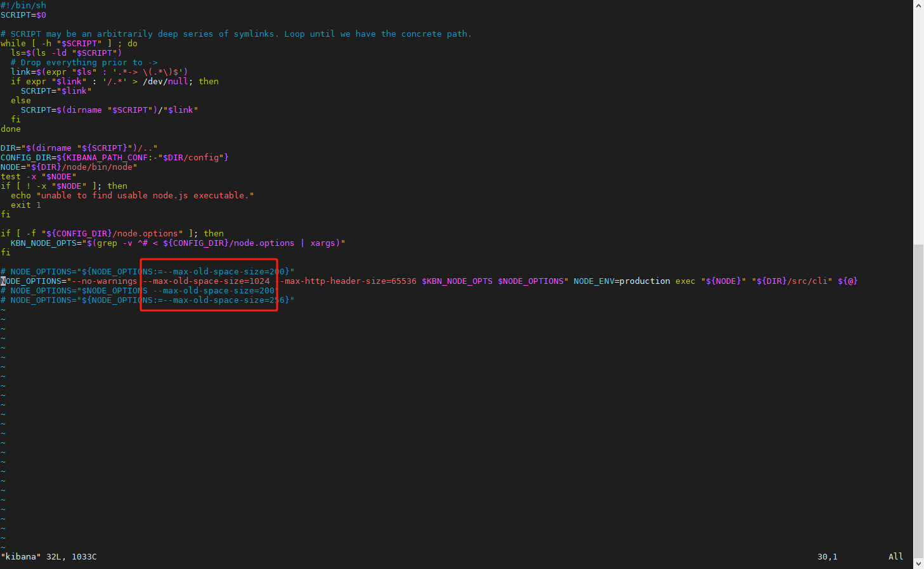The height and width of the screenshot is (569, 924).
Task: Click the 'All' scroll indicator in status line
Action: pos(895,556)
